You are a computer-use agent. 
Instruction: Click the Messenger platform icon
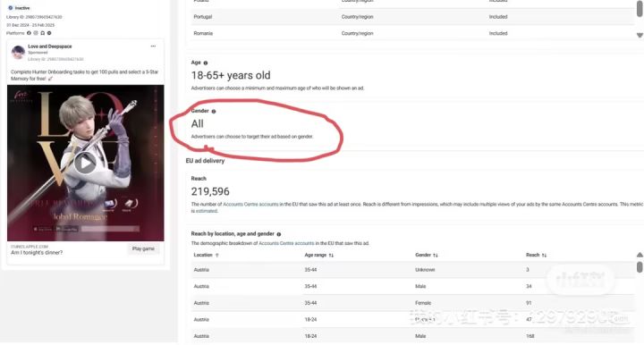click(x=49, y=33)
